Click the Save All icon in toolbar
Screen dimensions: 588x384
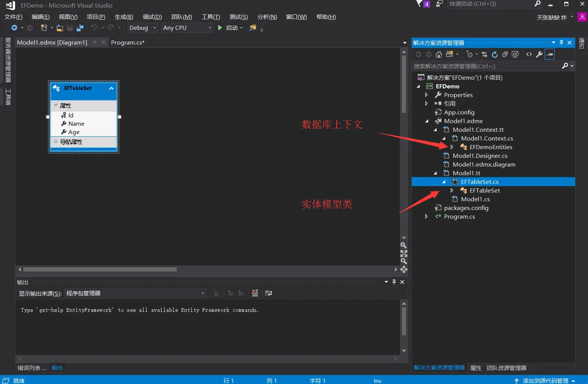point(80,28)
